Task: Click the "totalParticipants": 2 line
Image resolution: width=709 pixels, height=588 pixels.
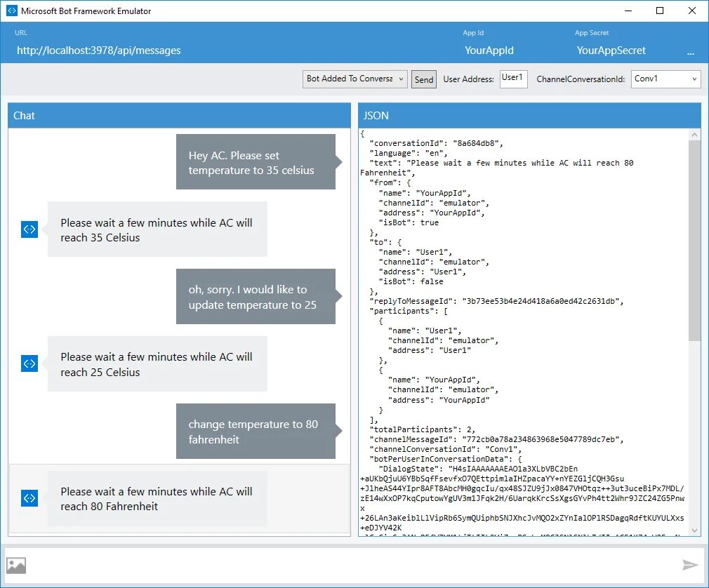Action: tap(423, 429)
